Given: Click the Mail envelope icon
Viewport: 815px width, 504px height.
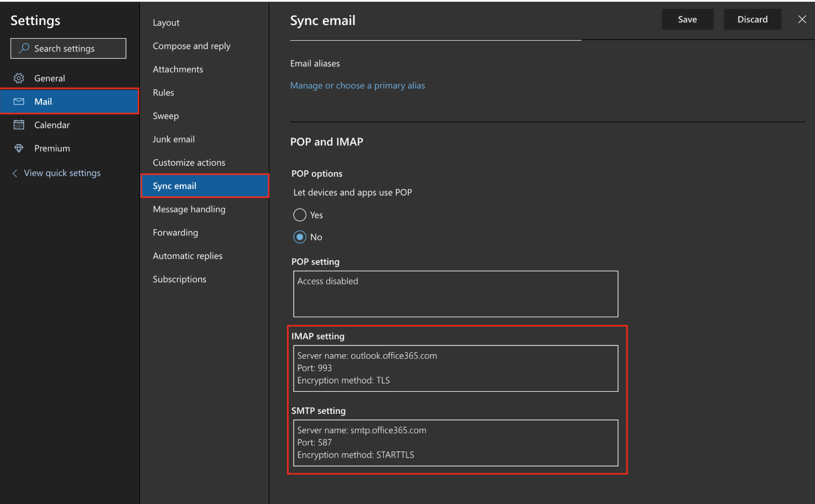Looking at the screenshot, I should point(19,102).
